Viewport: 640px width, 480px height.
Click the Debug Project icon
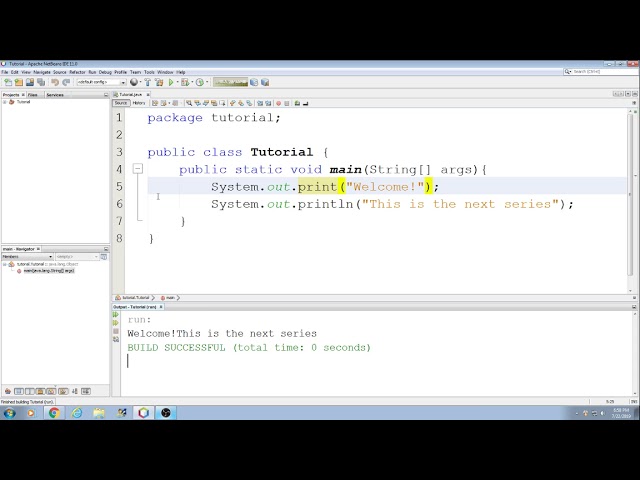[x=185, y=82]
